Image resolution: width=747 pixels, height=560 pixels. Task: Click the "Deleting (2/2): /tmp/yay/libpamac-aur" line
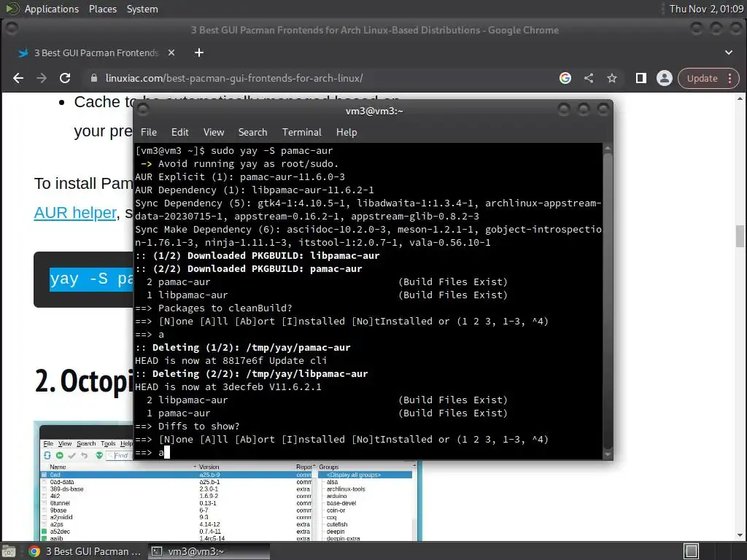click(x=260, y=374)
